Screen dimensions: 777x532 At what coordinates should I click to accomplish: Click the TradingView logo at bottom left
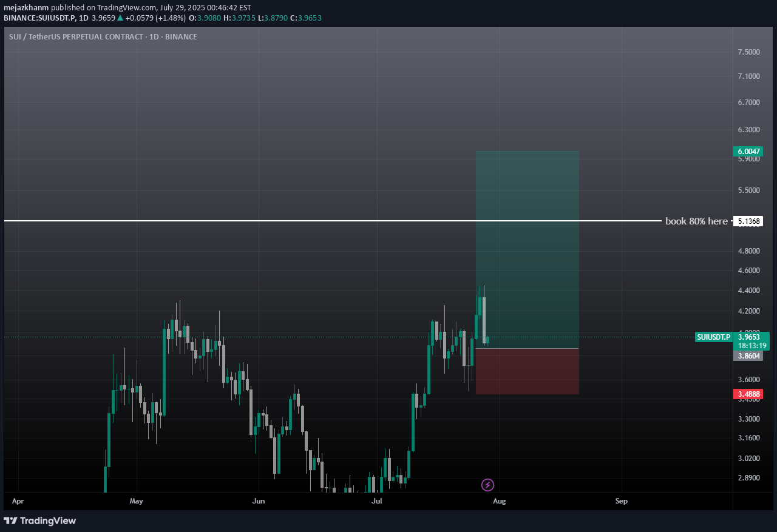pyautogui.click(x=40, y=520)
